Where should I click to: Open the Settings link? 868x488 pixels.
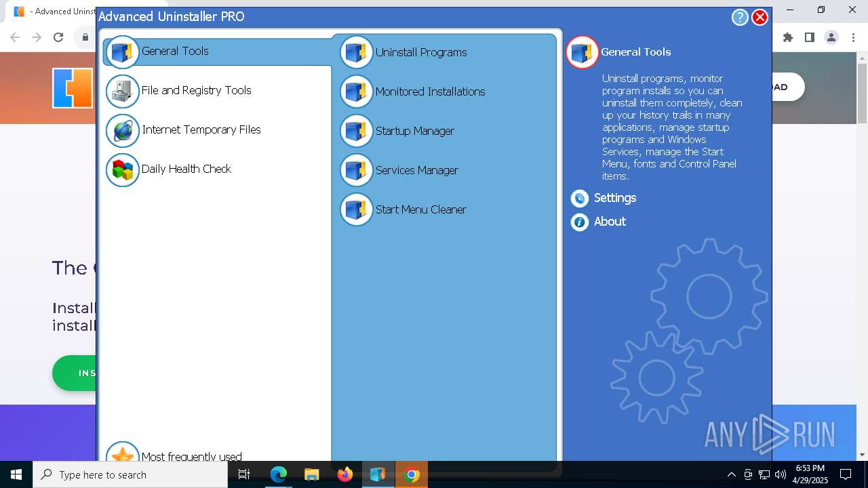pos(615,198)
